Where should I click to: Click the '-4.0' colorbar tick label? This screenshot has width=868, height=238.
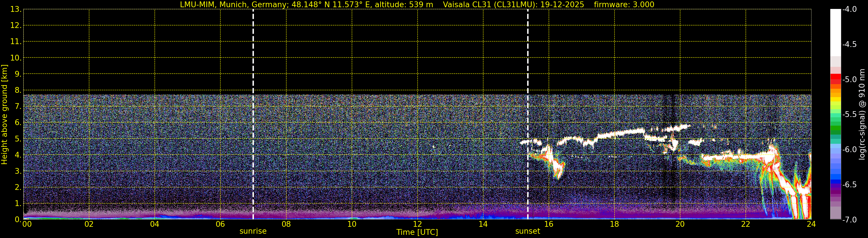(x=849, y=10)
